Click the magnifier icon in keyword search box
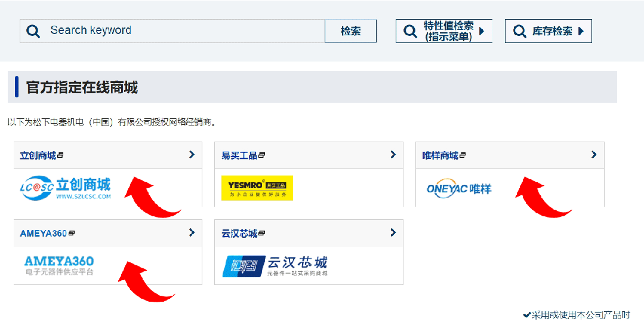This screenshot has height=331, width=644. click(x=33, y=31)
